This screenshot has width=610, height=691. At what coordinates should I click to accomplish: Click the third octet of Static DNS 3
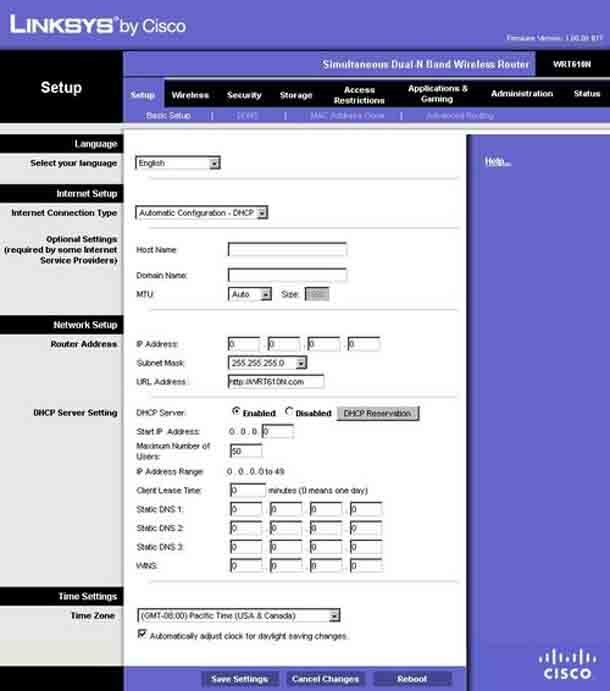coord(326,547)
